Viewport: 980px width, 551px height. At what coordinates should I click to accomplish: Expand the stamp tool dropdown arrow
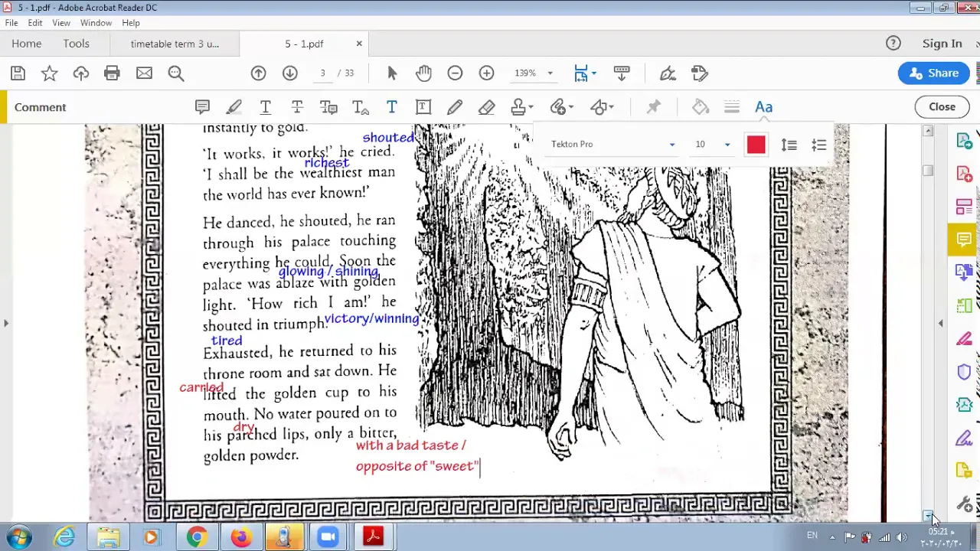[531, 107]
